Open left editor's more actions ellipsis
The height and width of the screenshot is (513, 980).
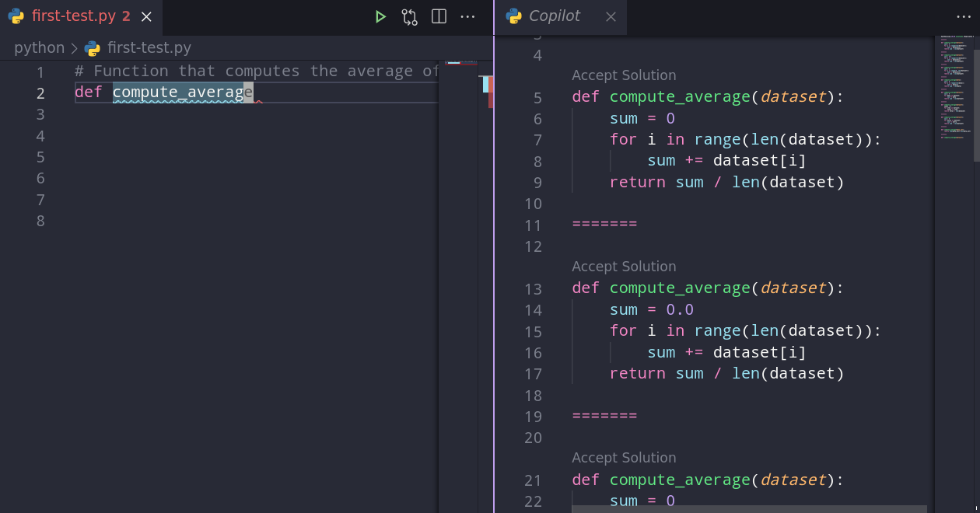tap(467, 16)
